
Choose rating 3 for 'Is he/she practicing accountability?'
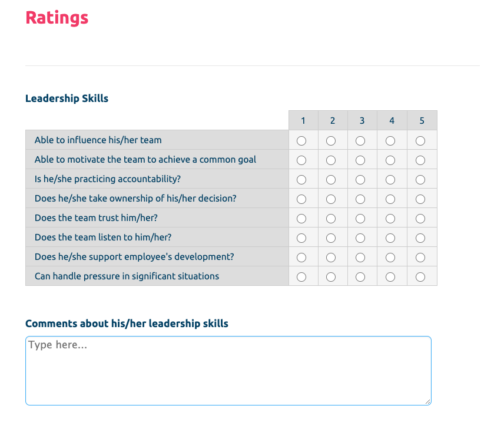(360, 179)
